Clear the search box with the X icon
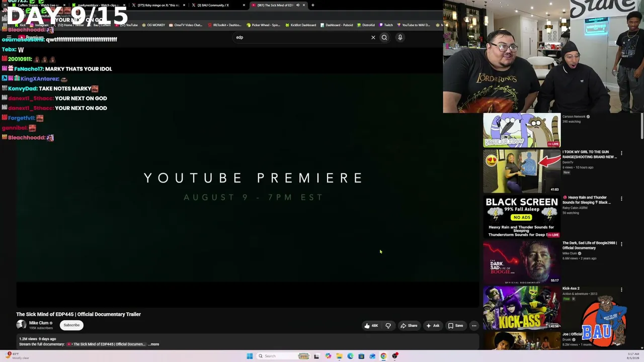This screenshot has width=644, height=362. point(373,37)
